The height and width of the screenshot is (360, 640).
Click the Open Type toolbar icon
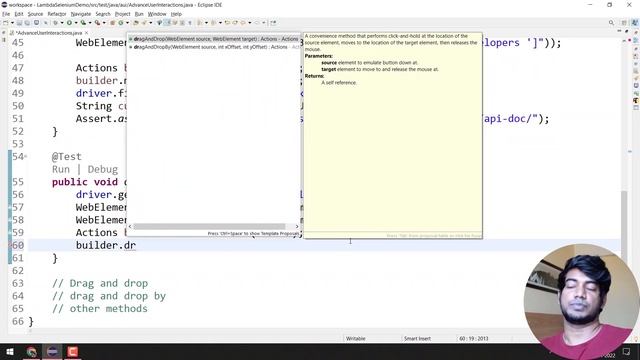click(136, 22)
